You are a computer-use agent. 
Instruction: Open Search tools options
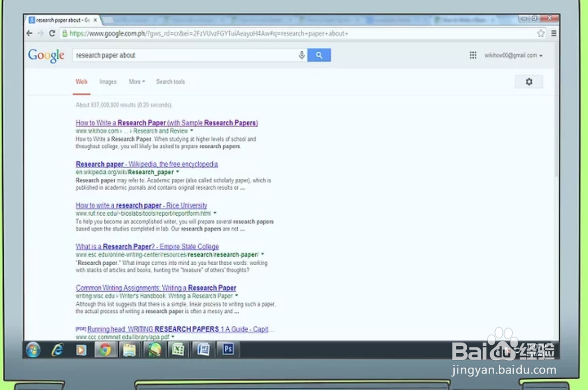[170, 82]
